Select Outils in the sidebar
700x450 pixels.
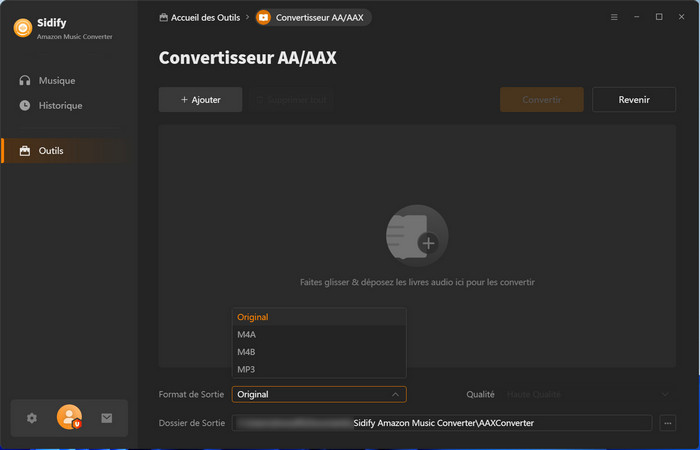click(x=65, y=151)
